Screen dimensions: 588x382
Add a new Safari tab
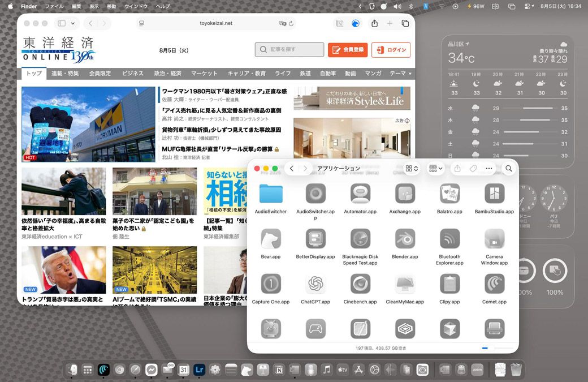point(390,23)
